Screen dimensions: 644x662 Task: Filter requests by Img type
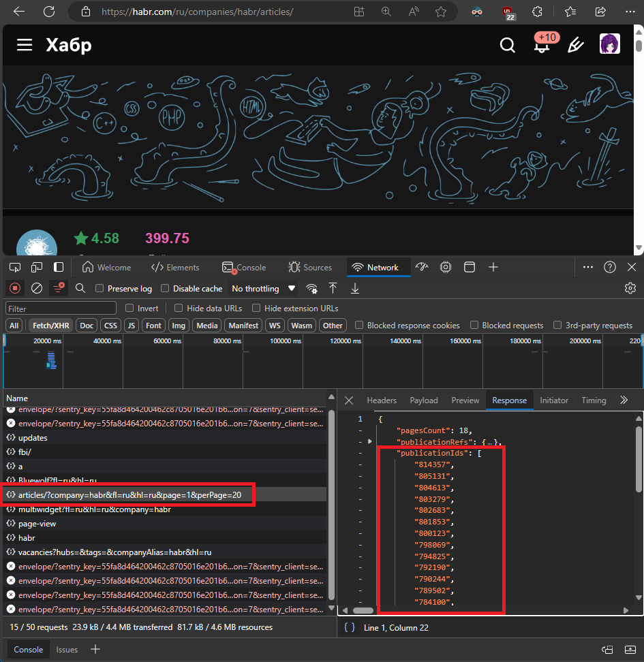[179, 326]
